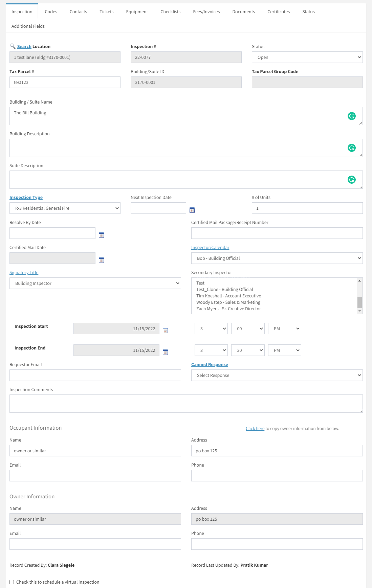372x588 pixels.
Task: Click scroll-up arrow of Secondary Inspector list
Action: click(x=359, y=280)
